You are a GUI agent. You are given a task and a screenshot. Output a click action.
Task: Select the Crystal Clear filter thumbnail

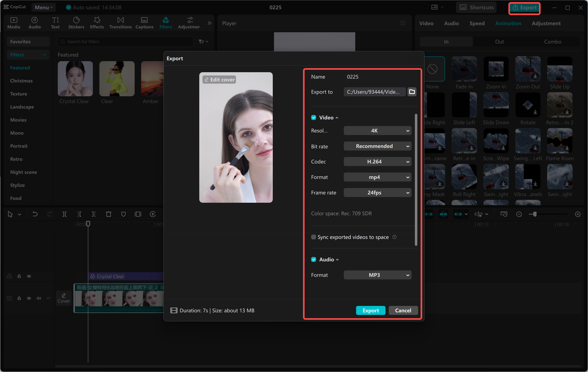[x=75, y=79]
